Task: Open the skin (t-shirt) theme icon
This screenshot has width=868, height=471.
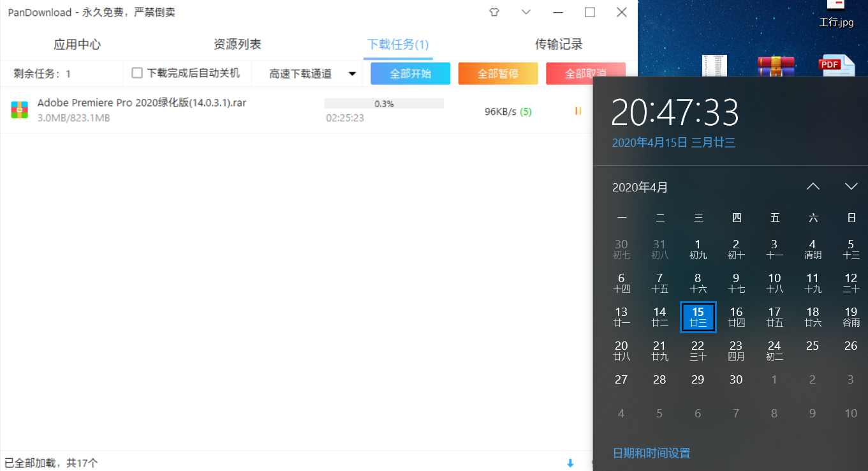Action: [494, 12]
